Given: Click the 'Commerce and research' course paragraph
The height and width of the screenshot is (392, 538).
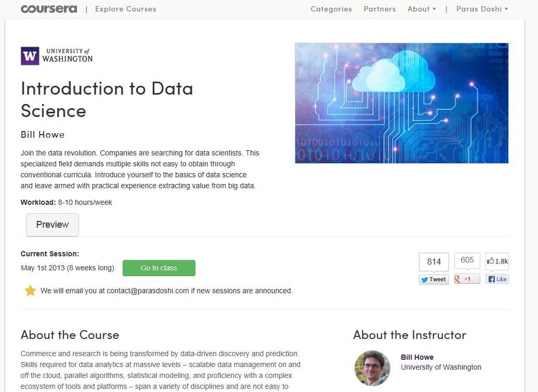Looking at the screenshot, I should (160, 370).
